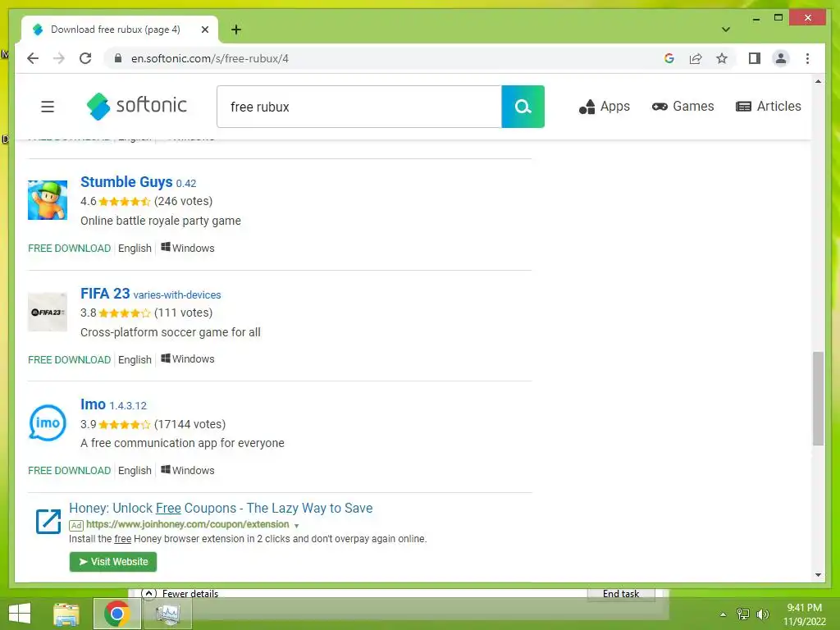Image resolution: width=840 pixels, height=630 pixels.
Task: Click the FIFA 23 app thumbnail
Action: coord(48,312)
